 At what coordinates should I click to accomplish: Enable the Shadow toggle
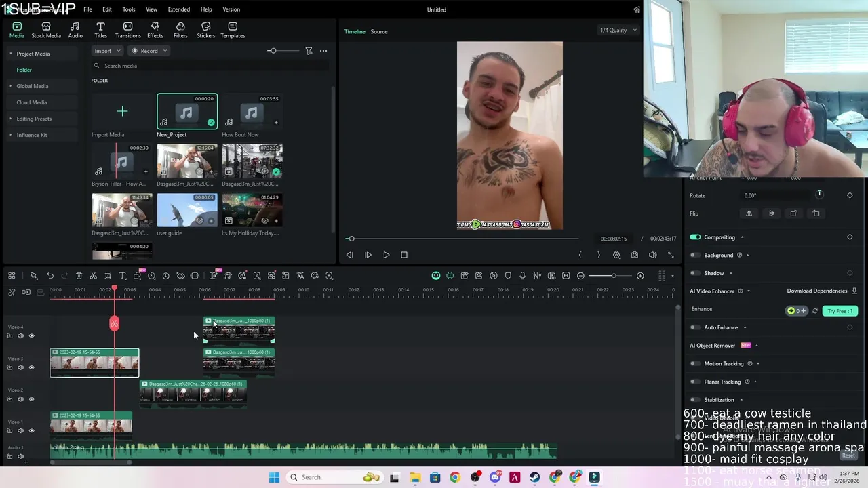694,273
